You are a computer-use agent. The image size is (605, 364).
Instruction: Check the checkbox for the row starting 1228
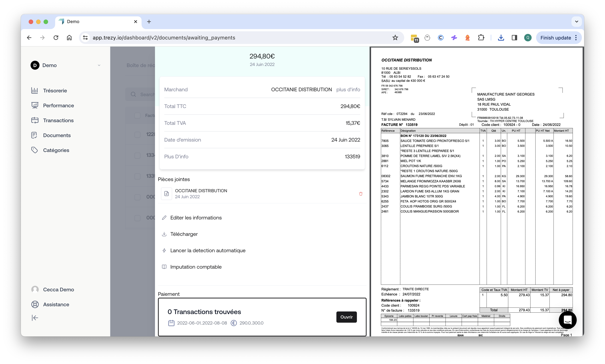coord(137,134)
